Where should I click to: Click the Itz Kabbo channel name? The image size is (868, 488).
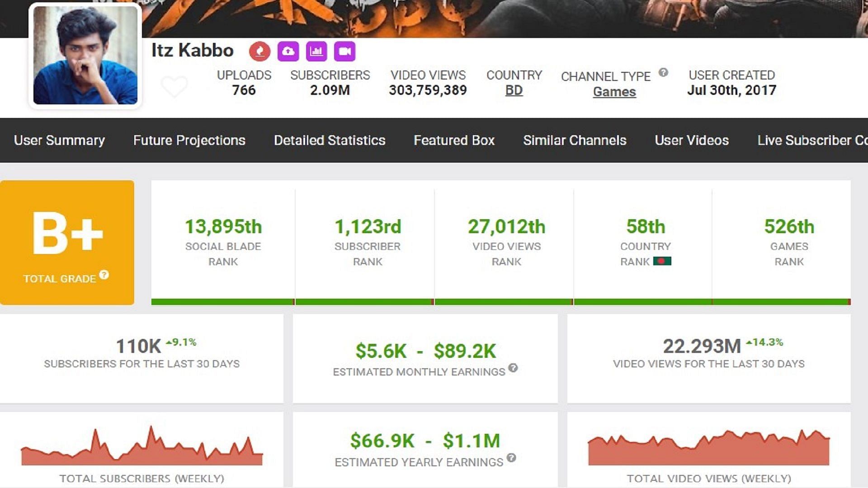192,50
